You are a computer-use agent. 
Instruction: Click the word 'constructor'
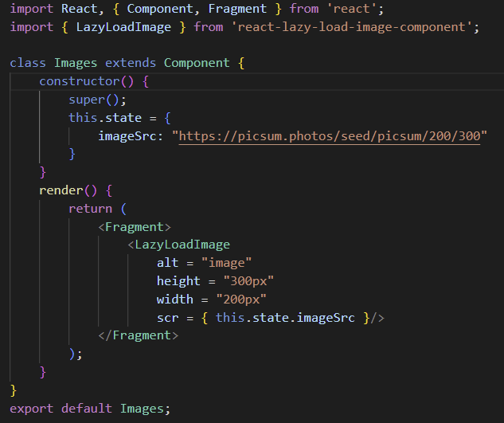coord(80,81)
